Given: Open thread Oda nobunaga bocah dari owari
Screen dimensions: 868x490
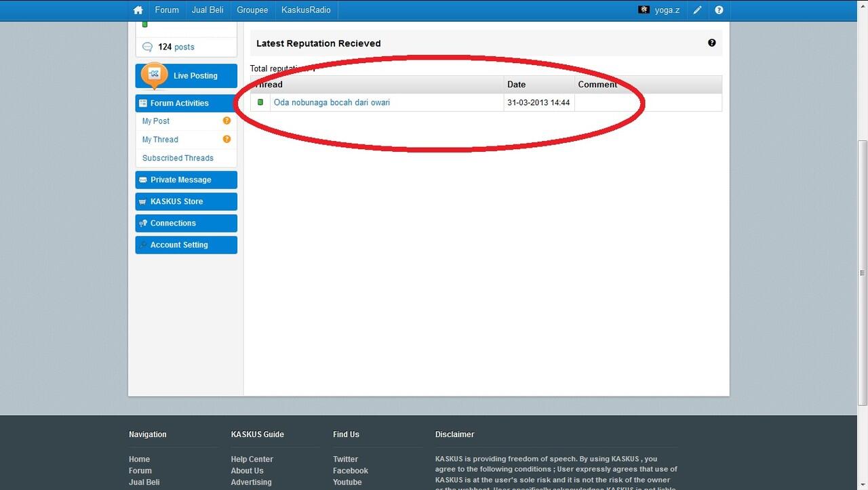Looking at the screenshot, I should (x=332, y=102).
